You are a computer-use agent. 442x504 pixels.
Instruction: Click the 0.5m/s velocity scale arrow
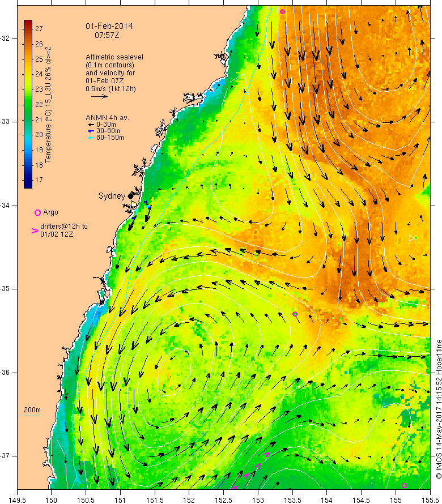point(99,96)
